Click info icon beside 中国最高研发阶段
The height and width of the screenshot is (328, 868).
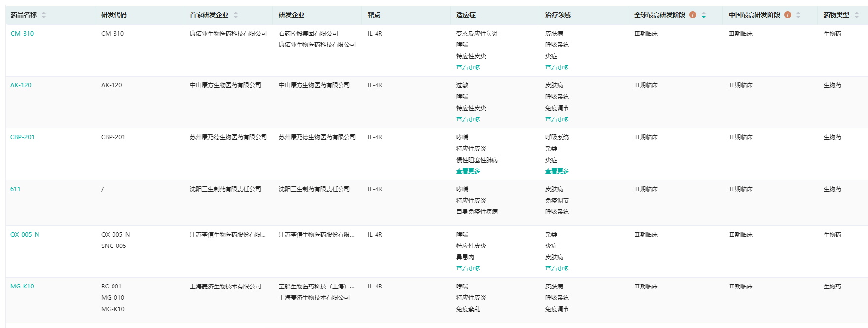coord(788,15)
